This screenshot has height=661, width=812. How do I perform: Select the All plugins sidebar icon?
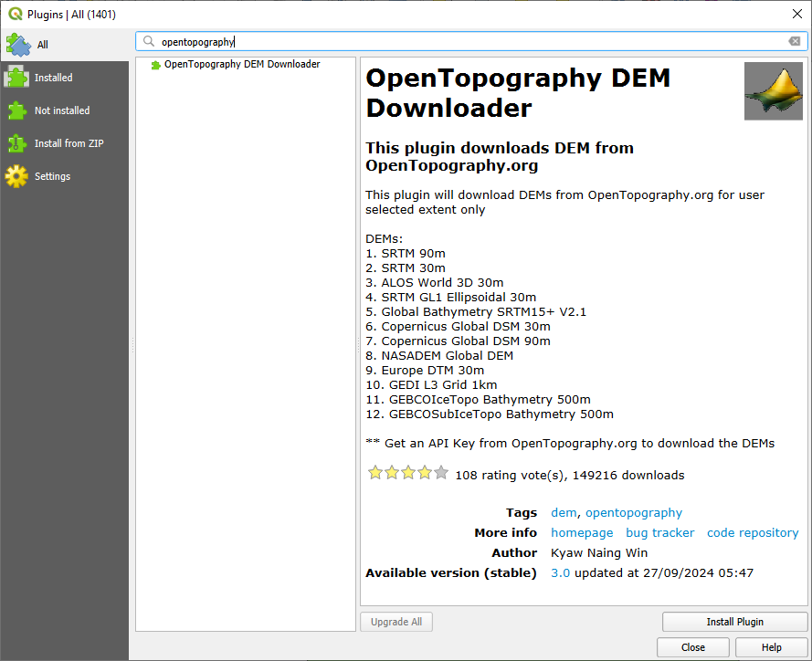tap(19, 44)
